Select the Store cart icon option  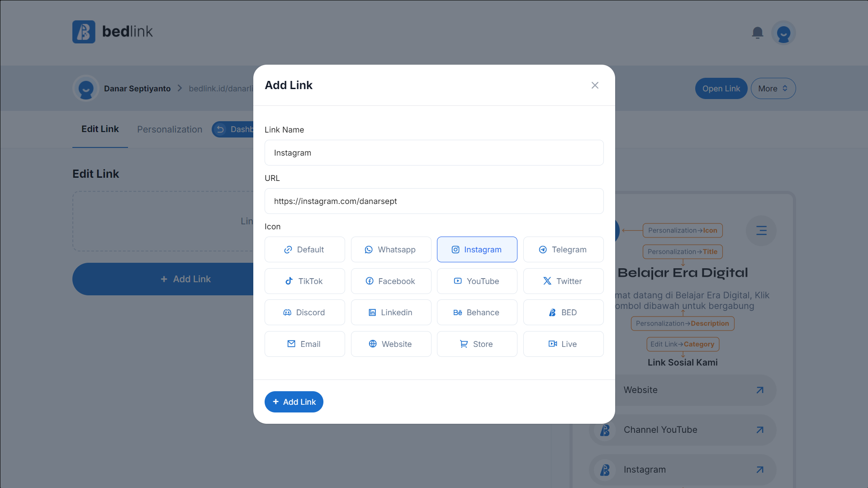click(477, 344)
